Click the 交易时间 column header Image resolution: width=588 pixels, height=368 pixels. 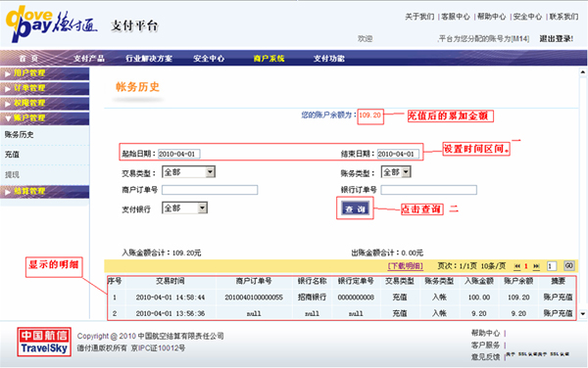pos(171,281)
